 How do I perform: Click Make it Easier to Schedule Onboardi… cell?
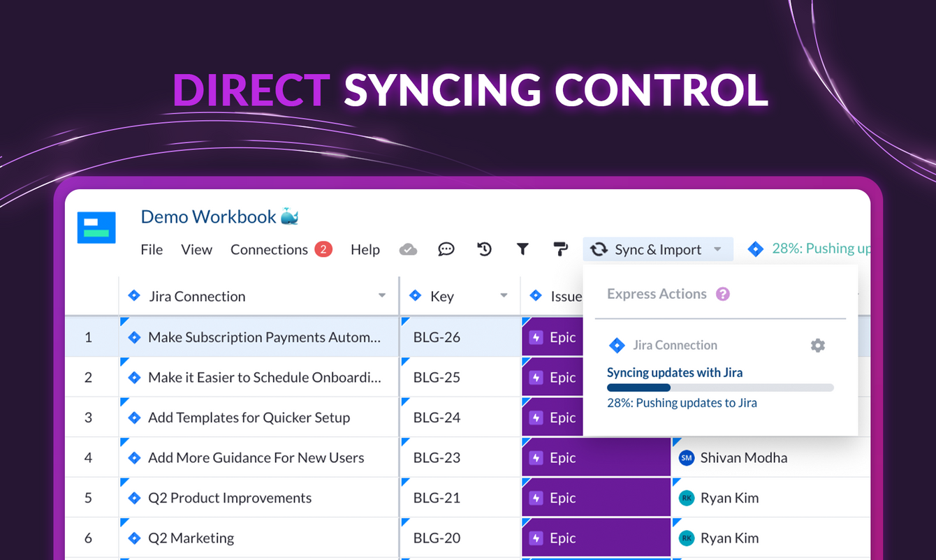tap(258, 378)
